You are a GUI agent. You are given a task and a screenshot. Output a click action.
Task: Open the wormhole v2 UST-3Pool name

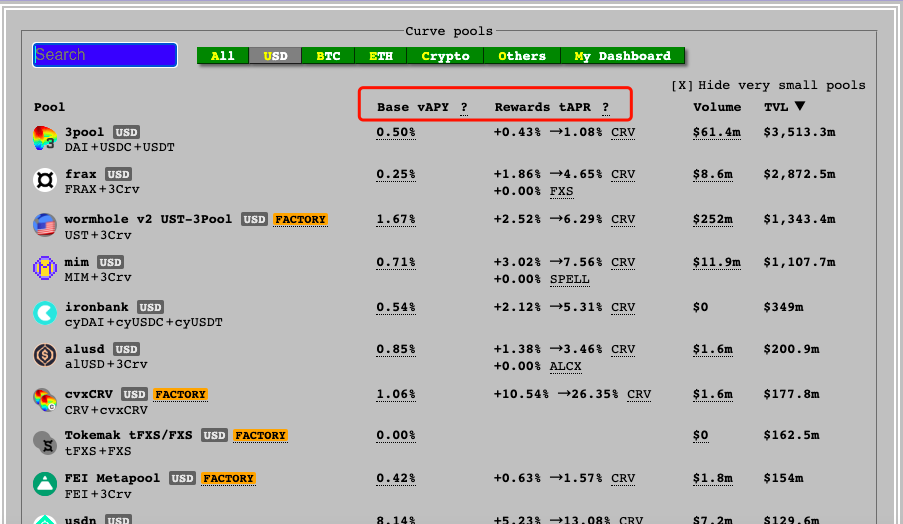tap(148, 219)
